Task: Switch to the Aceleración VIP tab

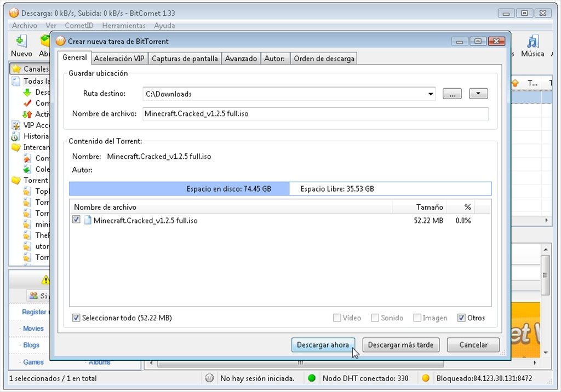Action: [x=119, y=59]
